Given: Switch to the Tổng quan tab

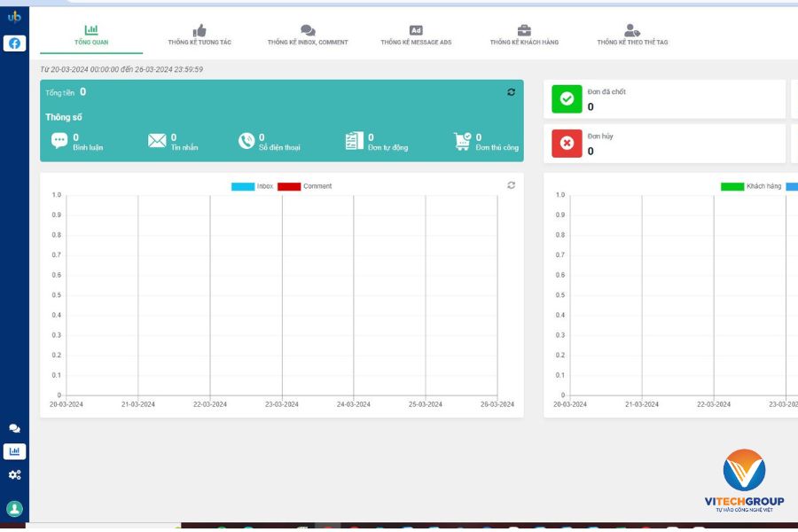Looking at the screenshot, I should tap(91, 35).
